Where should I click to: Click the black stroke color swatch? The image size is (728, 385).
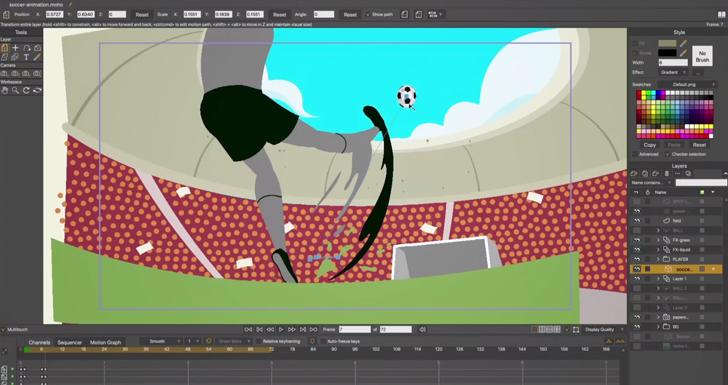(667, 53)
